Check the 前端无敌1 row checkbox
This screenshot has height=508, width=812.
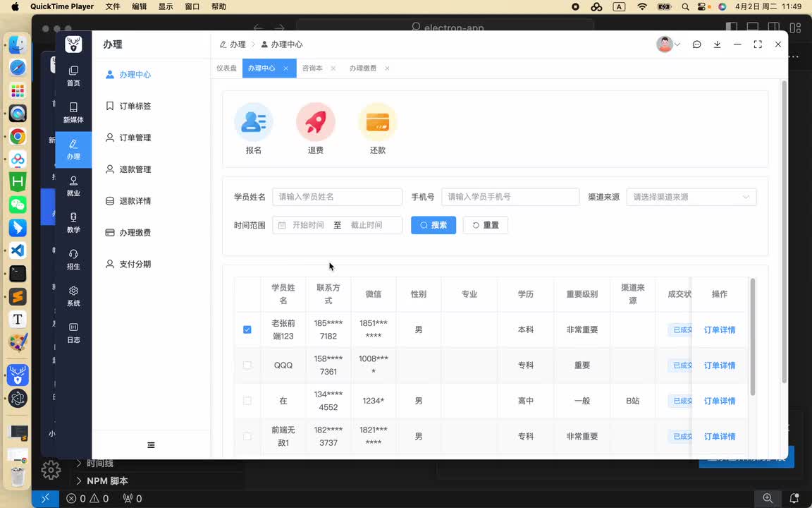coord(247,437)
